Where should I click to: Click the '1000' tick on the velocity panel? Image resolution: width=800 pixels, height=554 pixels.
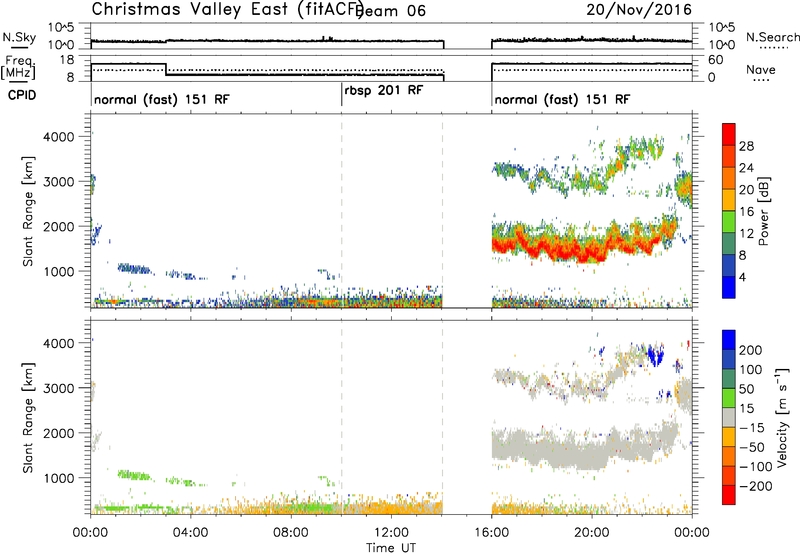click(58, 478)
